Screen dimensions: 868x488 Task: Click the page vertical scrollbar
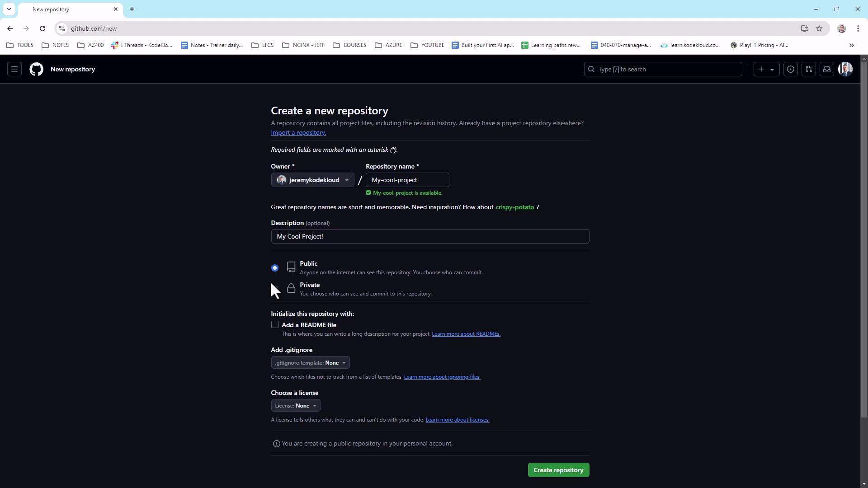click(864, 239)
